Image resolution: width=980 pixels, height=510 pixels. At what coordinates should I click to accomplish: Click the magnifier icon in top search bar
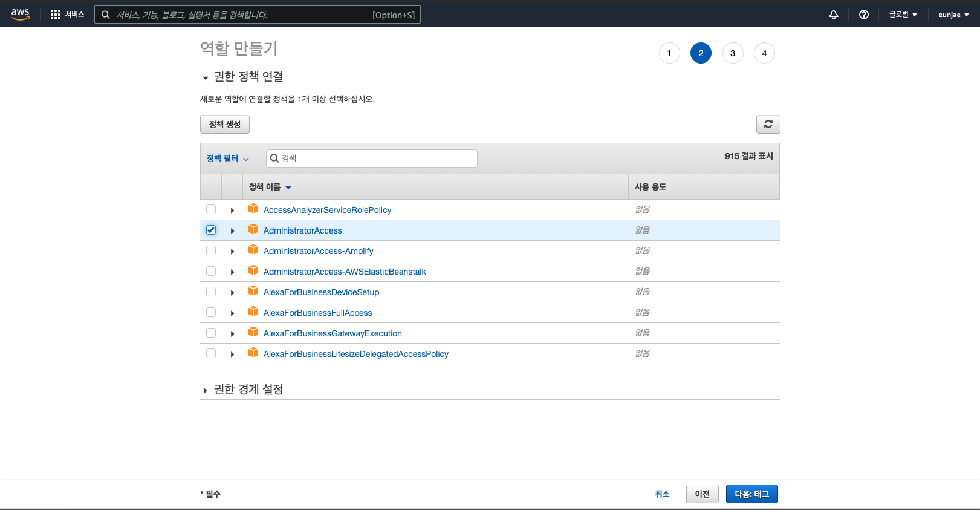[106, 15]
